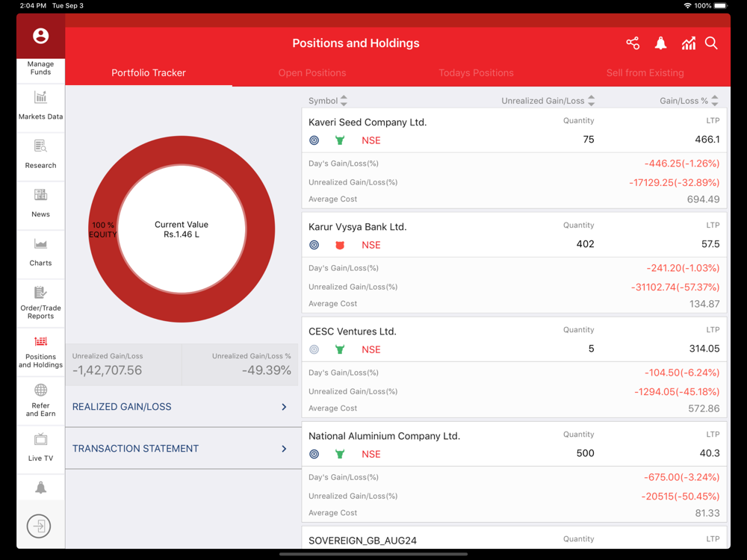Screen dimensions: 747x560
Task: Click the battery indicator in status bar
Action: (x=721, y=6)
